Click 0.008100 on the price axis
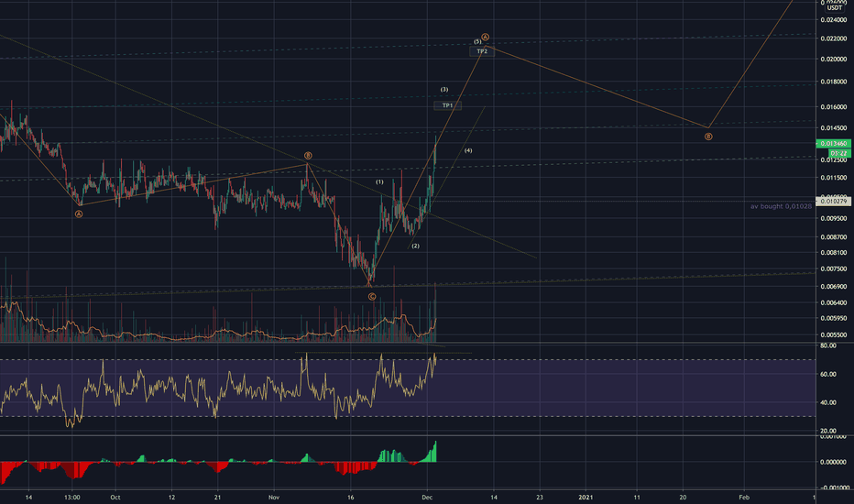The width and height of the screenshot is (854, 504). (x=833, y=253)
